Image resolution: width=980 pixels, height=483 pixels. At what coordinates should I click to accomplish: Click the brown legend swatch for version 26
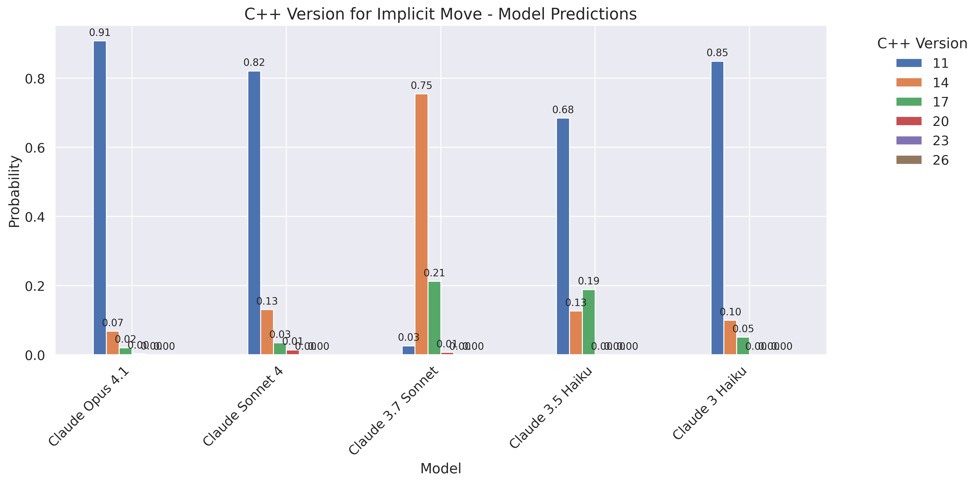(x=909, y=160)
